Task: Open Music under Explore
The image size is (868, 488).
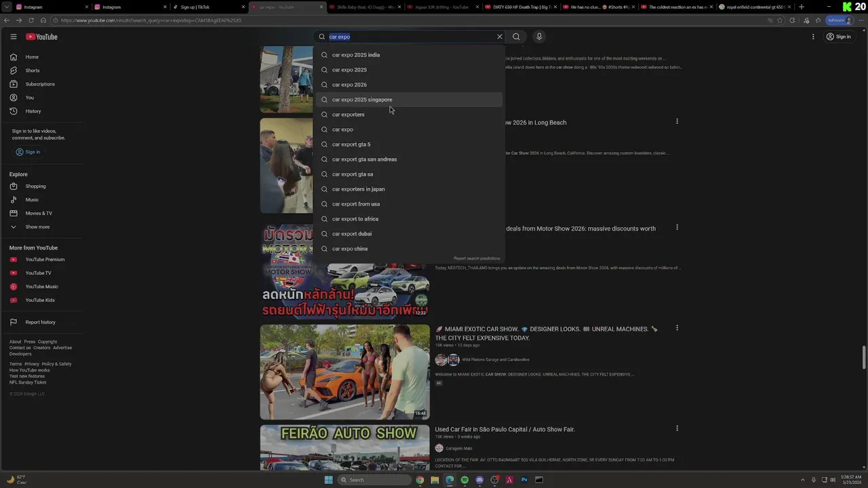Action: point(41,200)
